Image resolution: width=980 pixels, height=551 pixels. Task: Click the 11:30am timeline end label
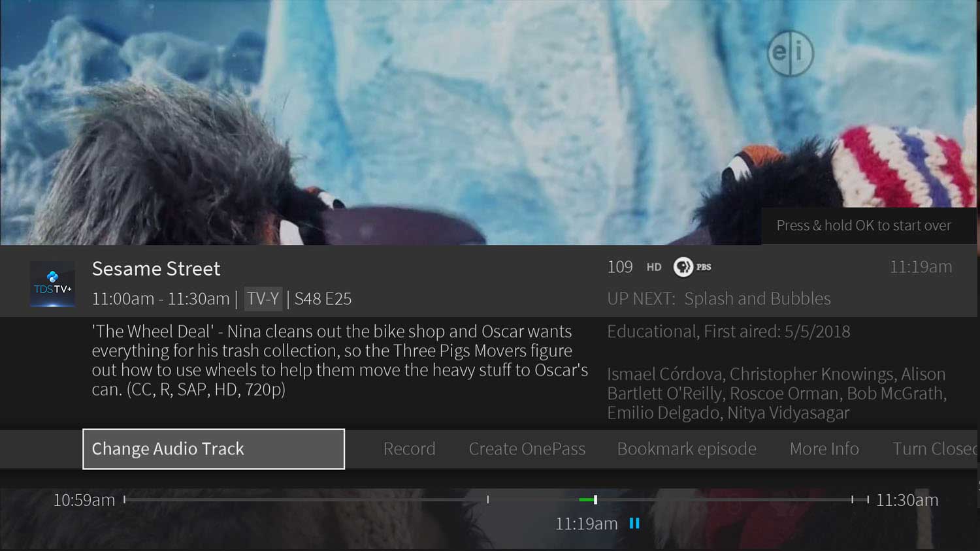tap(907, 500)
